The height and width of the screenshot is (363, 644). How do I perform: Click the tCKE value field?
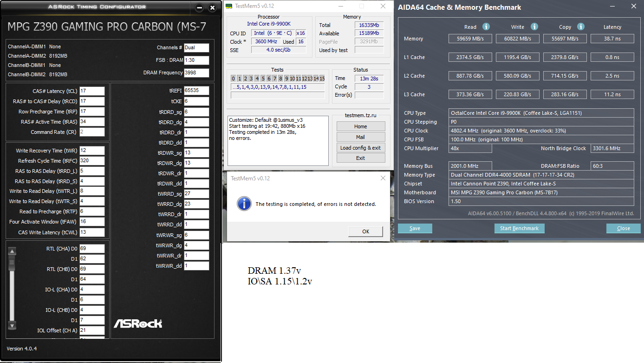[196, 101]
